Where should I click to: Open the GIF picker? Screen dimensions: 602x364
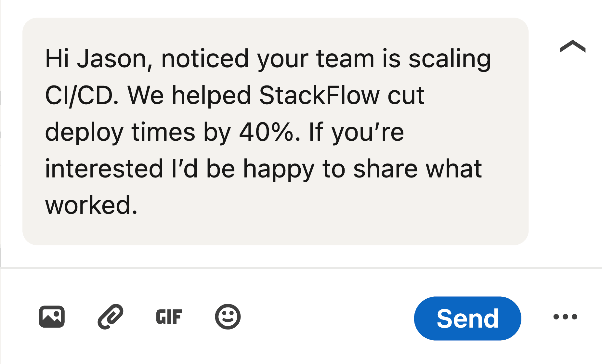[169, 317]
